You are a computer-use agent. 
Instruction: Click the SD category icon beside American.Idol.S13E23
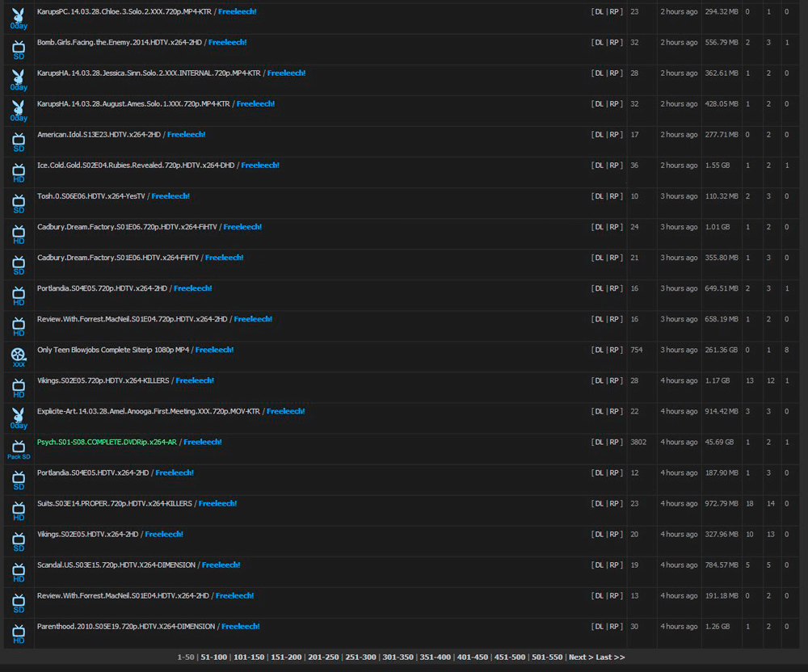pos(19,142)
